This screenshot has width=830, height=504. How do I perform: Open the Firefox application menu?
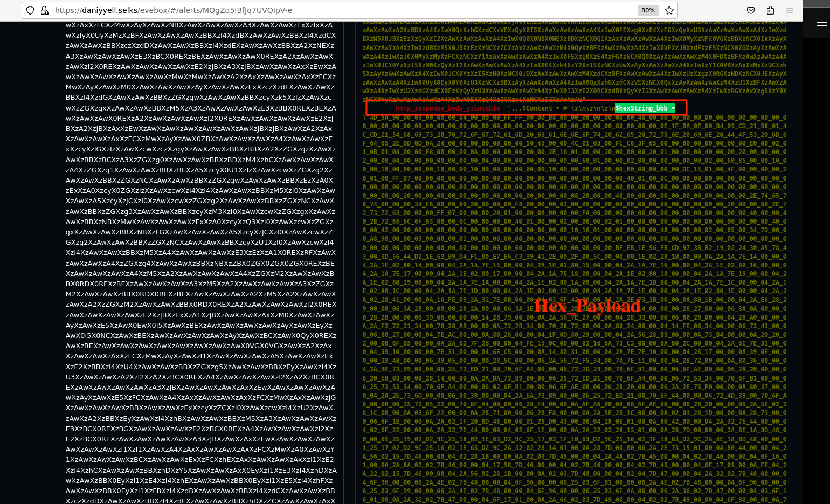click(790, 10)
